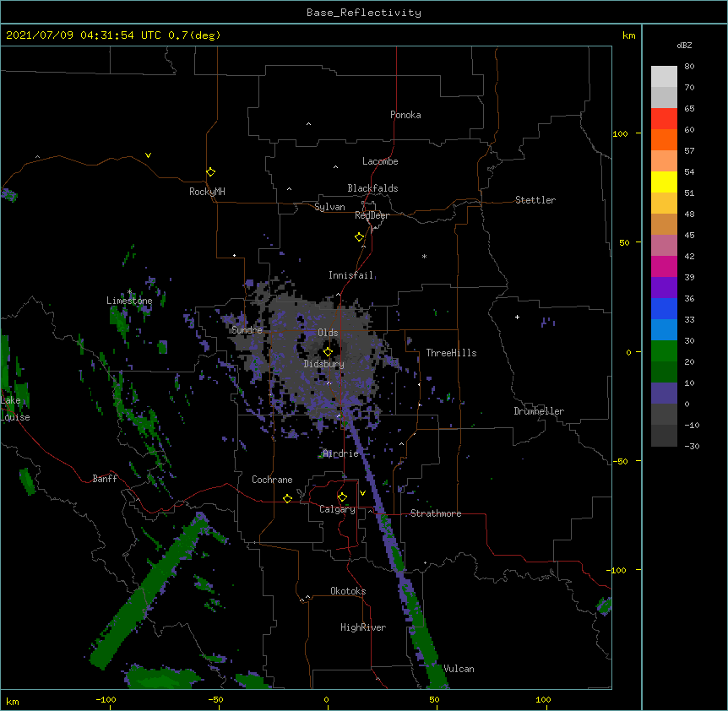The width and height of the screenshot is (728, 711).
Task: Click the yellow diamond marker above RockyMH
Action: 210,172
